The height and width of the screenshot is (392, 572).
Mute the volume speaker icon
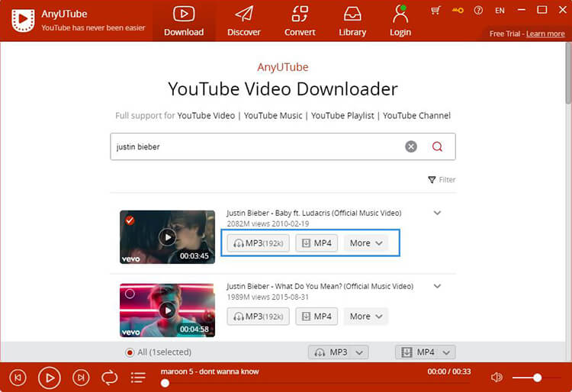tap(496, 377)
